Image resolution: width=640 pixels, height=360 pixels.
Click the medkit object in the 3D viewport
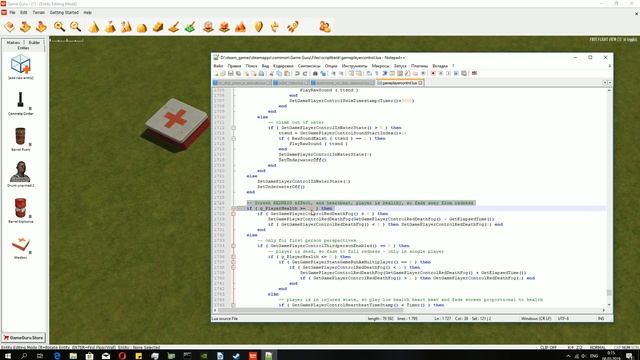click(176, 124)
